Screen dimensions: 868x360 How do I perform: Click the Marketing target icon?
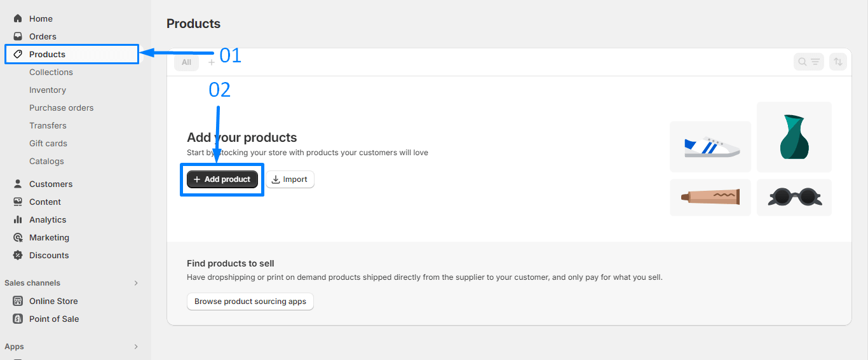point(18,237)
